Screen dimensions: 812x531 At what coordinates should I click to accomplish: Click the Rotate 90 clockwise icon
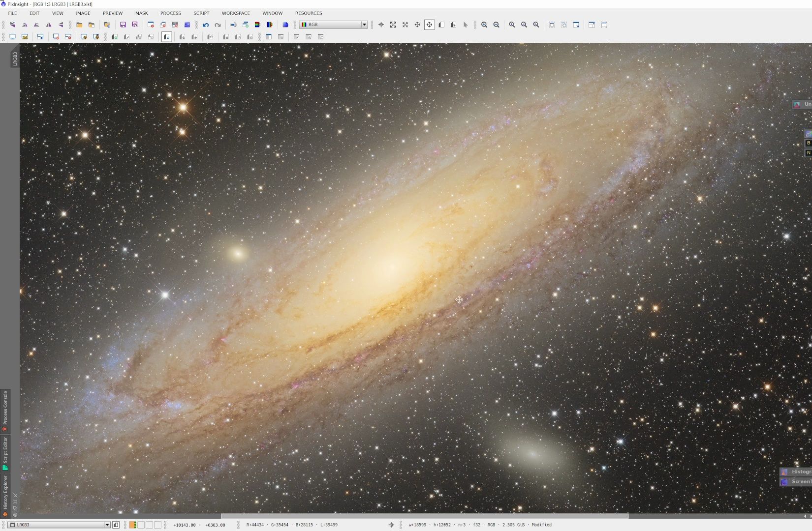click(25, 25)
